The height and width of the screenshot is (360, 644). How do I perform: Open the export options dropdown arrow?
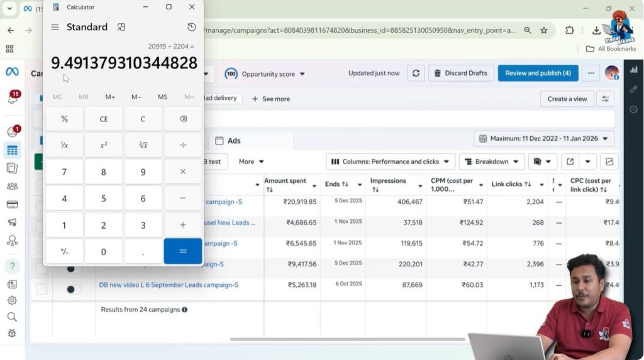point(587,161)
